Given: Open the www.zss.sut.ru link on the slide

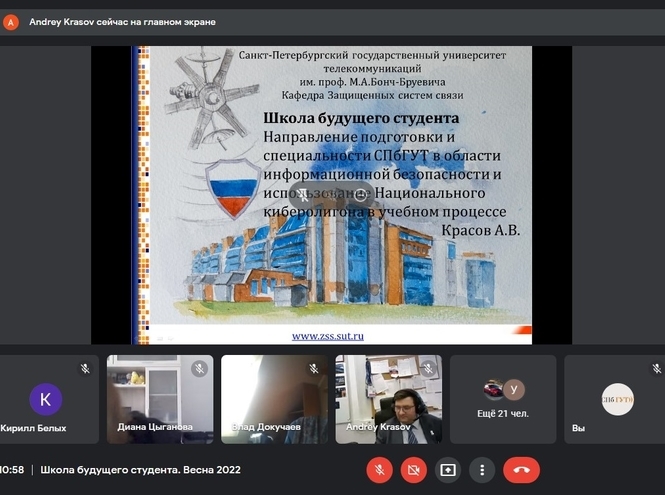Looking at the screenshot, I should point(327,336).
